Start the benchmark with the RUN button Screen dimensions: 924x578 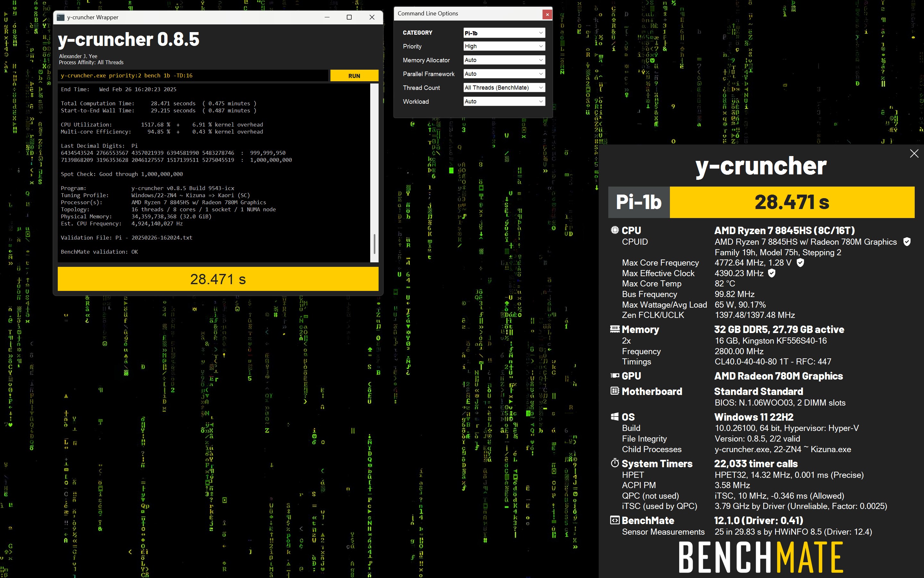pos(354,76)
